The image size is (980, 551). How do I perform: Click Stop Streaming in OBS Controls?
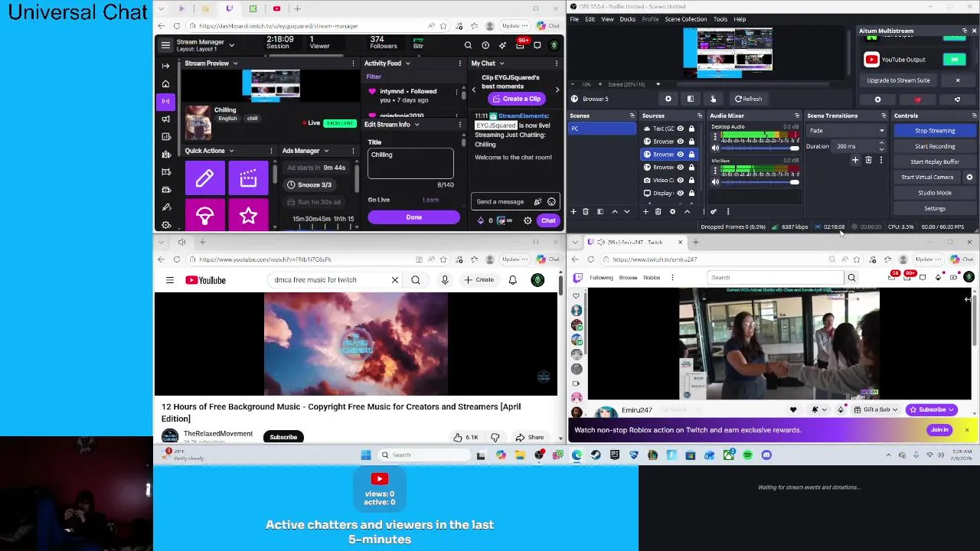935,131
